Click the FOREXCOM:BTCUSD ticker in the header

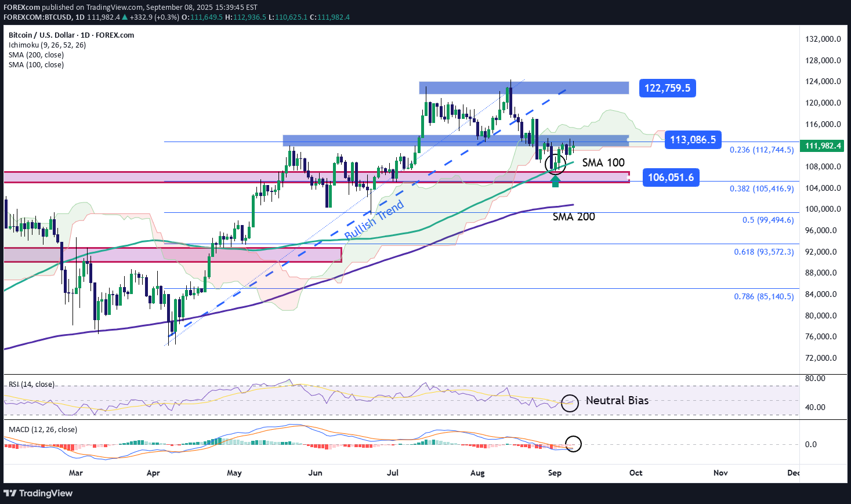(37, 17)
